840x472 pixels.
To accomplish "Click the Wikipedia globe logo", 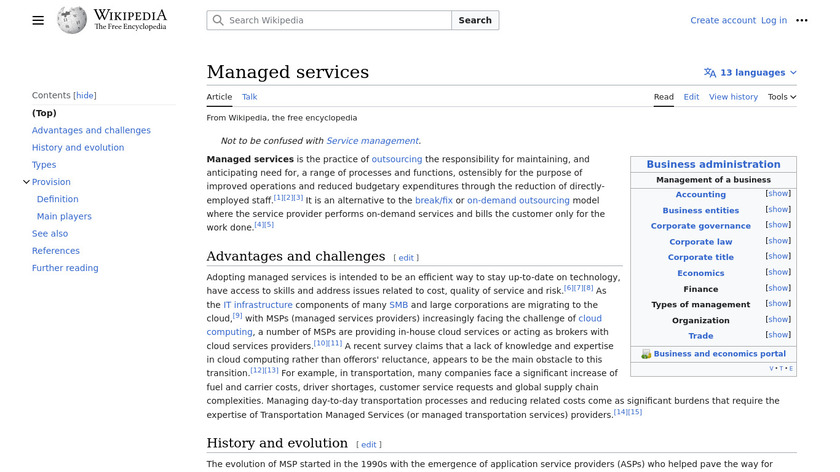I will tap(71, 20).
